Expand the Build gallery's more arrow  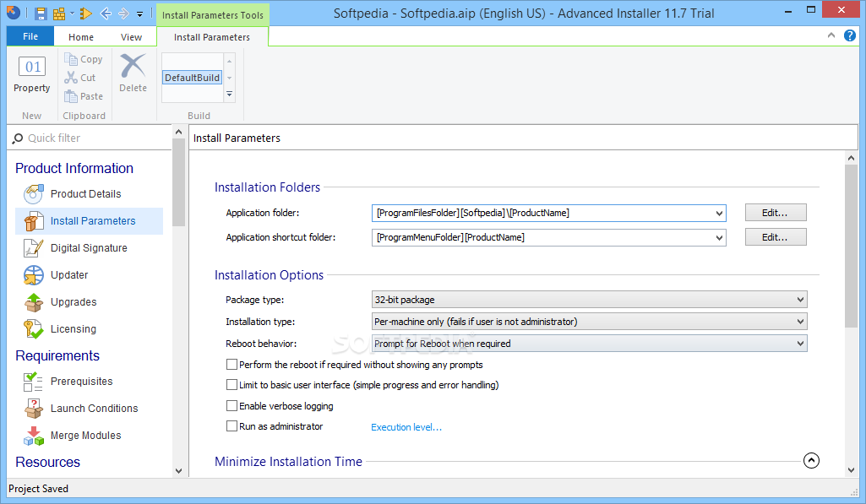point(229,95)
